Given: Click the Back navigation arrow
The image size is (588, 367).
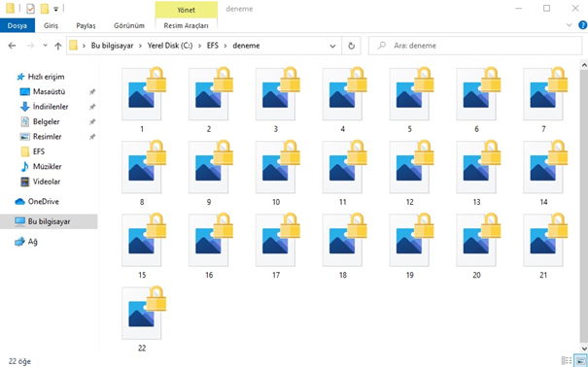Looking at the screenshot, I should 12,46.
